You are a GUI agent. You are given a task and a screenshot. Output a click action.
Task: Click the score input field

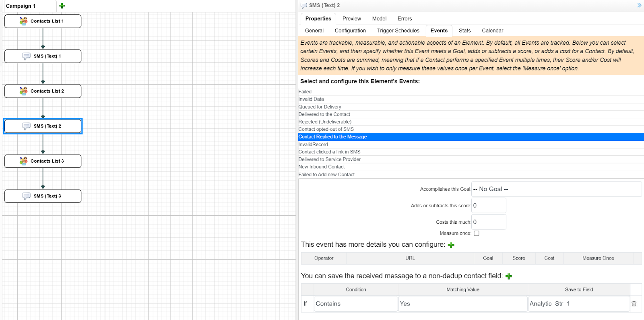point(489,206)
